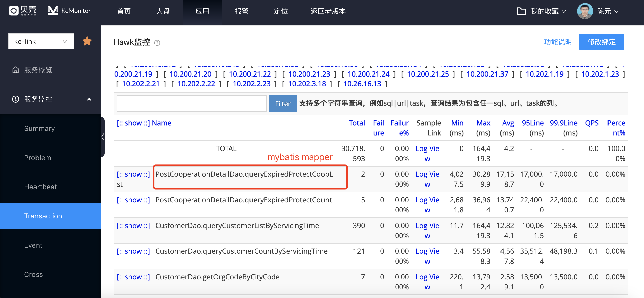Click the home icon beside 服务概览
Image resolution: width=644 pixels, height=298 pixels.
tap(15, 70)
